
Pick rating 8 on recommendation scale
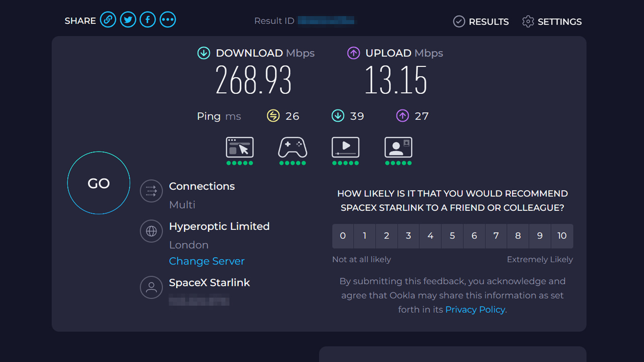point(518,236)
